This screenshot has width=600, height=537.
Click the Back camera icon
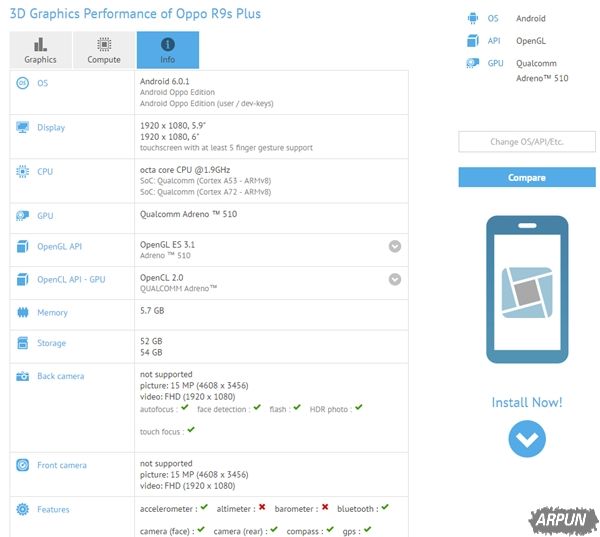(23, 376)
